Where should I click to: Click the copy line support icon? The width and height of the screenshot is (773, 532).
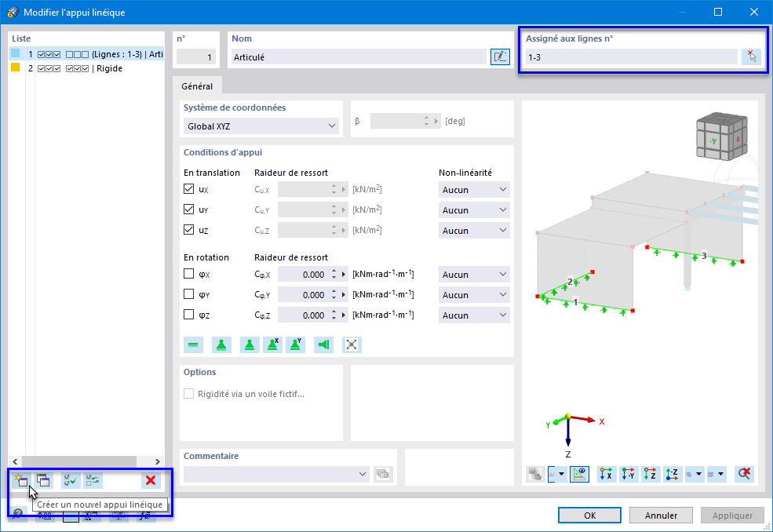click(x=43, y=480)
